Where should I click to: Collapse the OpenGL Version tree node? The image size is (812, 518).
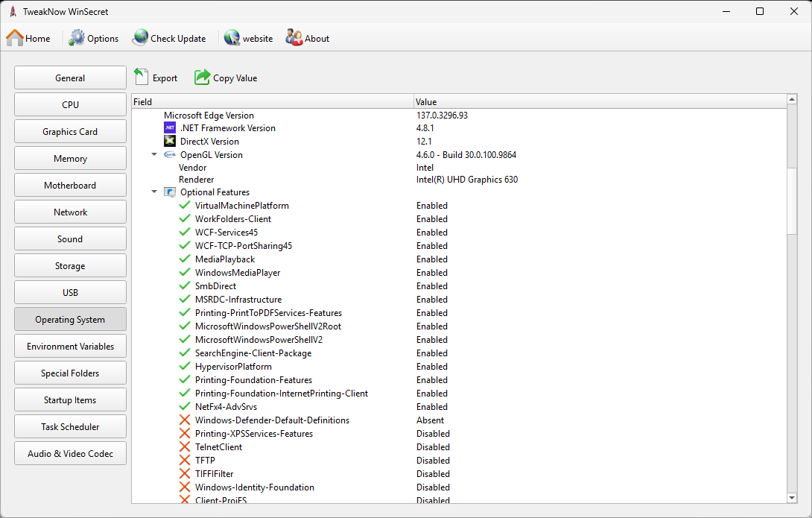[153, 154]
